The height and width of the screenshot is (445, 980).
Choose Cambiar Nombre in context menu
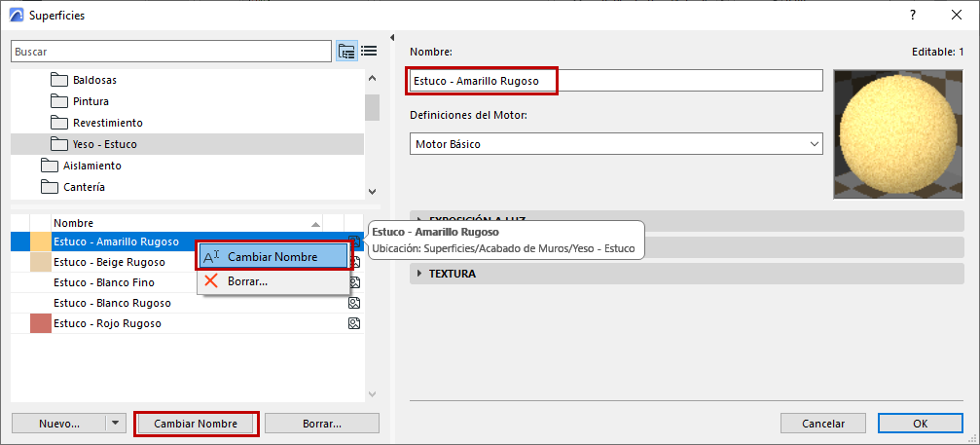point(272,257)
